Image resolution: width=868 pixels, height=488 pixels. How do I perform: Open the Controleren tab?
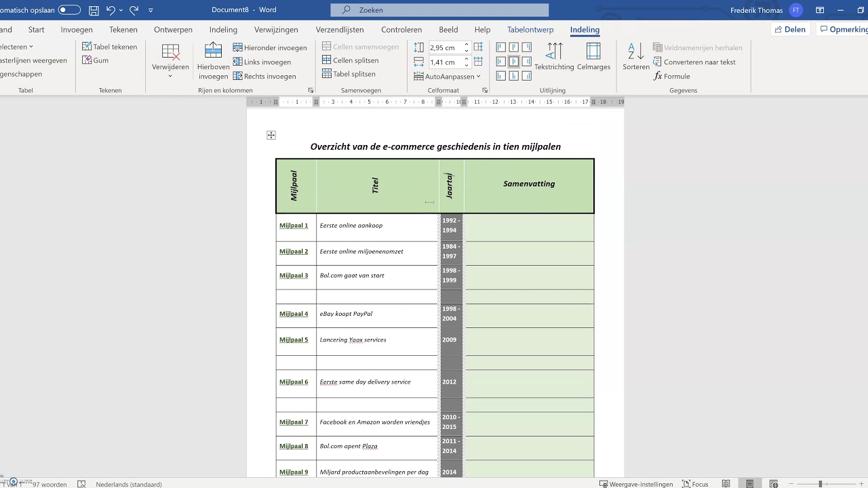click(x=401, y=30)
